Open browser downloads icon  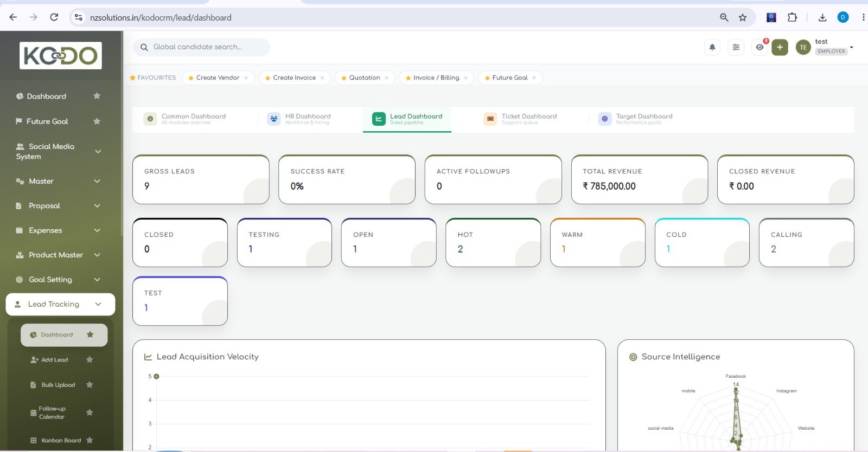pyautogui.click(x=822, y=17)
